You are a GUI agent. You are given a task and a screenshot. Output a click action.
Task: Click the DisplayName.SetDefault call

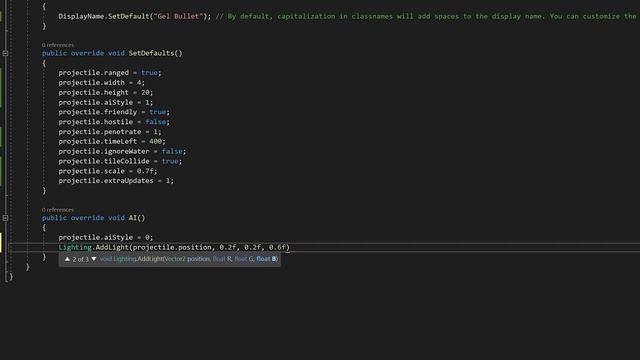[135, 16]
